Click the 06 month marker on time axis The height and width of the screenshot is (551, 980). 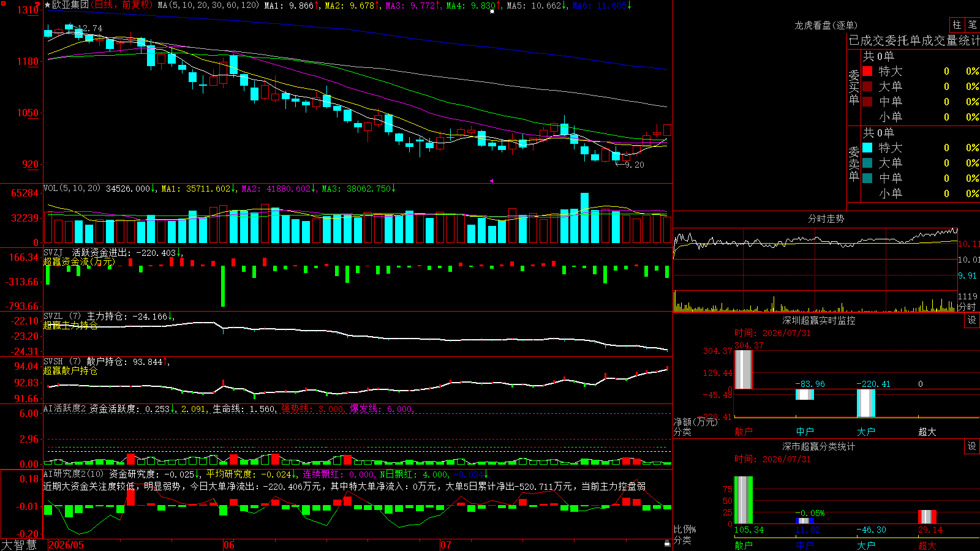point(229,545)
